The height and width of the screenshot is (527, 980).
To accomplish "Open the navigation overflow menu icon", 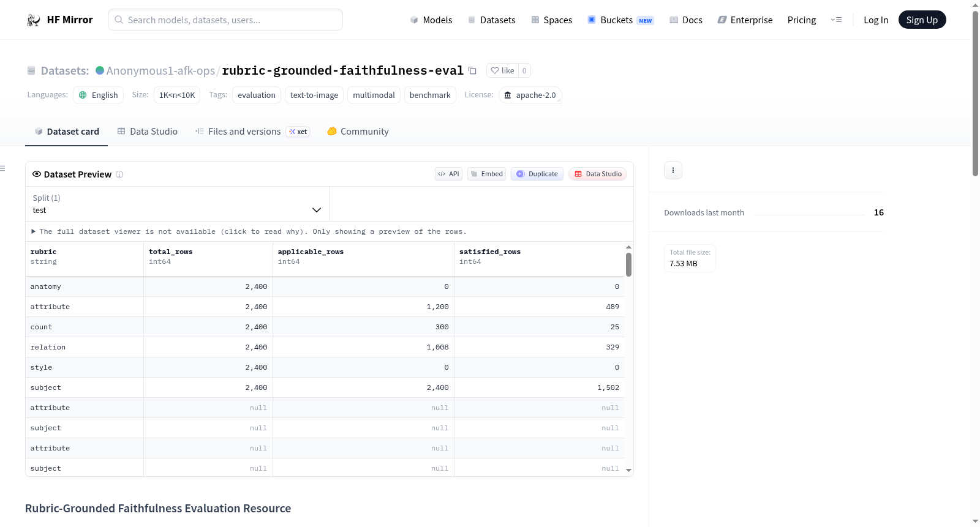I will 836,20.
